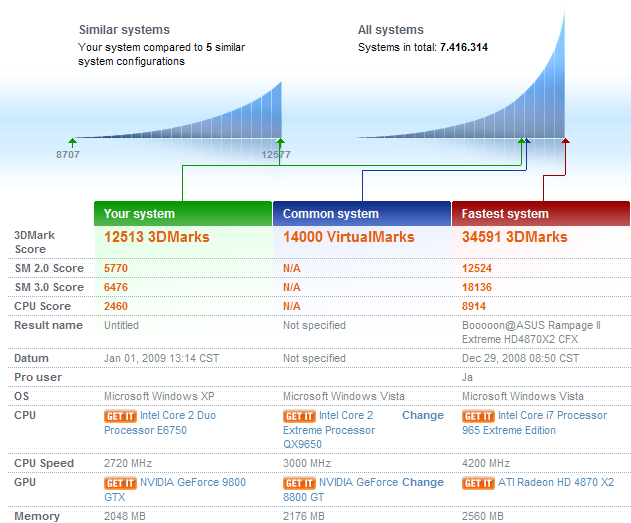The image size is (631, 523).
Task: Select the Your system column header
Action: tap(183, 214)
